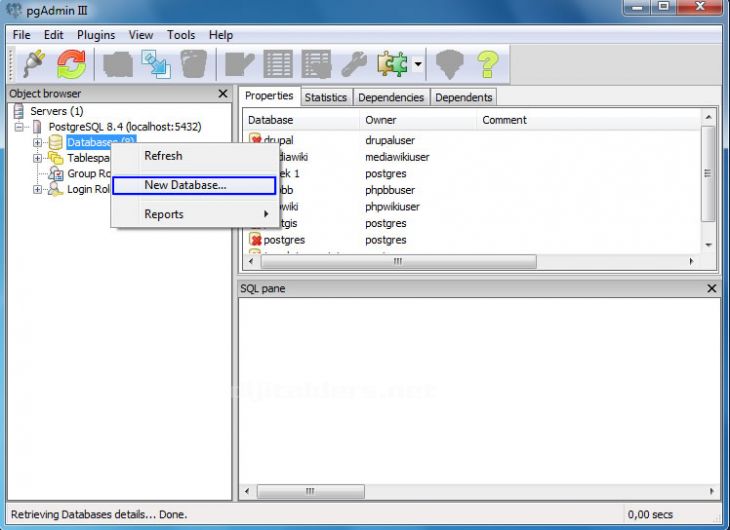Open the SQL query tool icon
The image size is (730, 530).
coord(239,64)
